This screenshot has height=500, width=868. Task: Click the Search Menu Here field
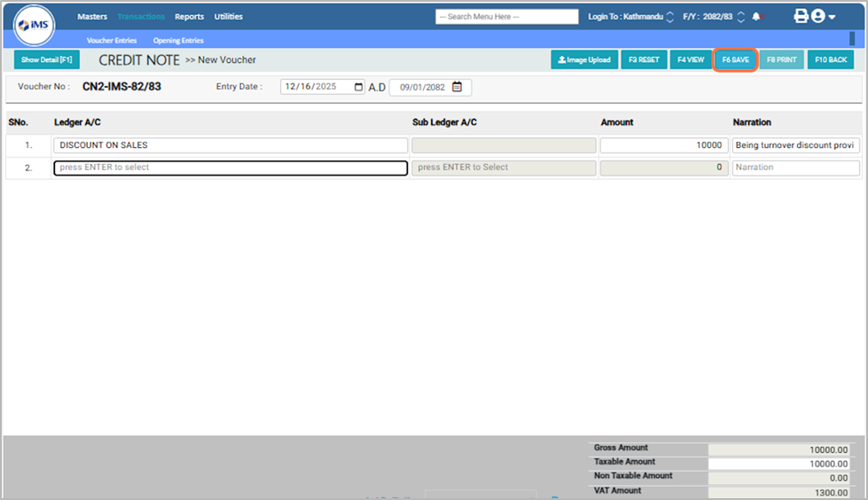pyautogui.click(x=506, y=17)
